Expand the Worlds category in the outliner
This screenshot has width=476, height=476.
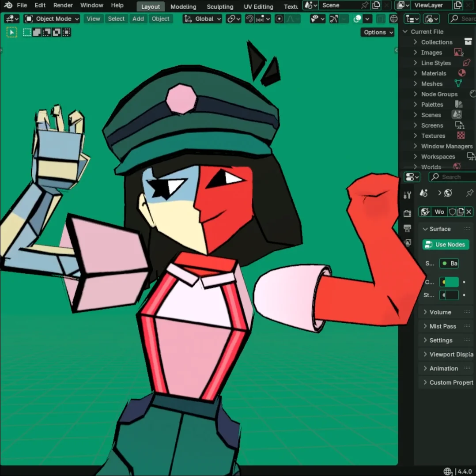tap(415, 167)
